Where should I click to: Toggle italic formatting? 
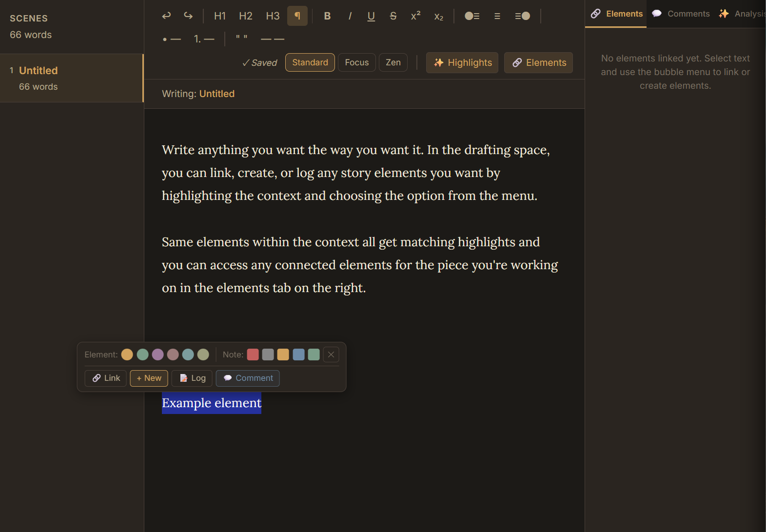click(x=350, y=16)
